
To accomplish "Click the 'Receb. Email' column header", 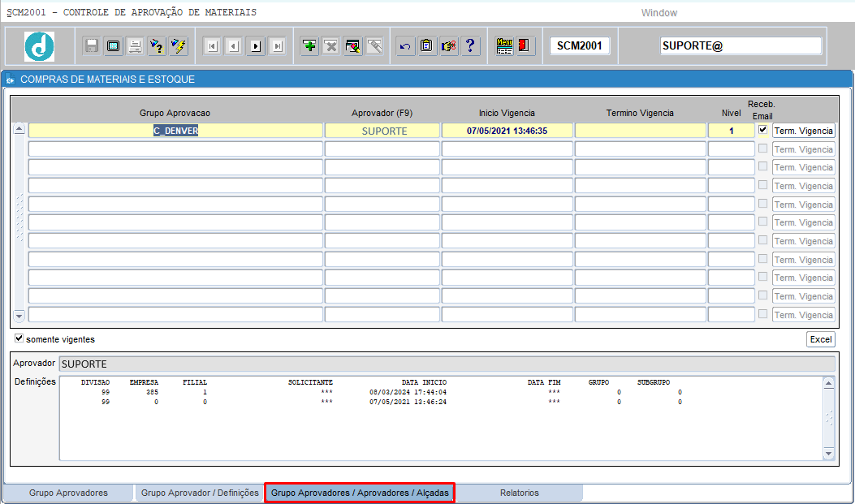I will 762,110.
